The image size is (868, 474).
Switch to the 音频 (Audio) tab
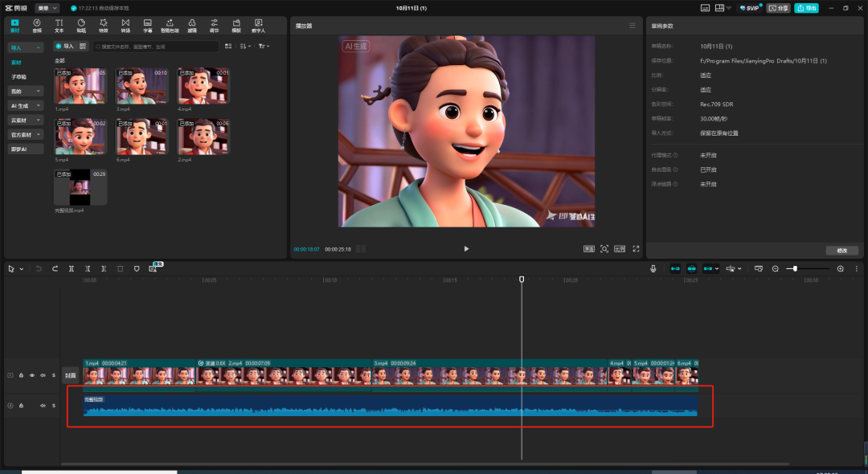click(37, 25)
